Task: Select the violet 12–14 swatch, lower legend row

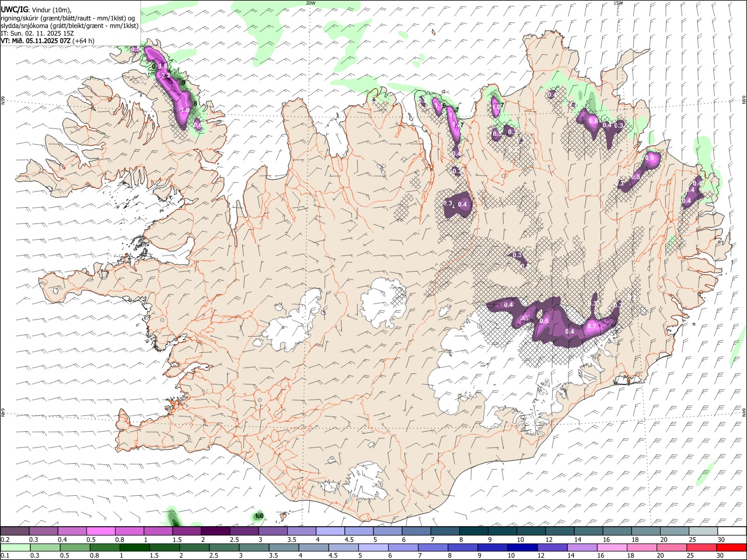Action: click(552, 547)
